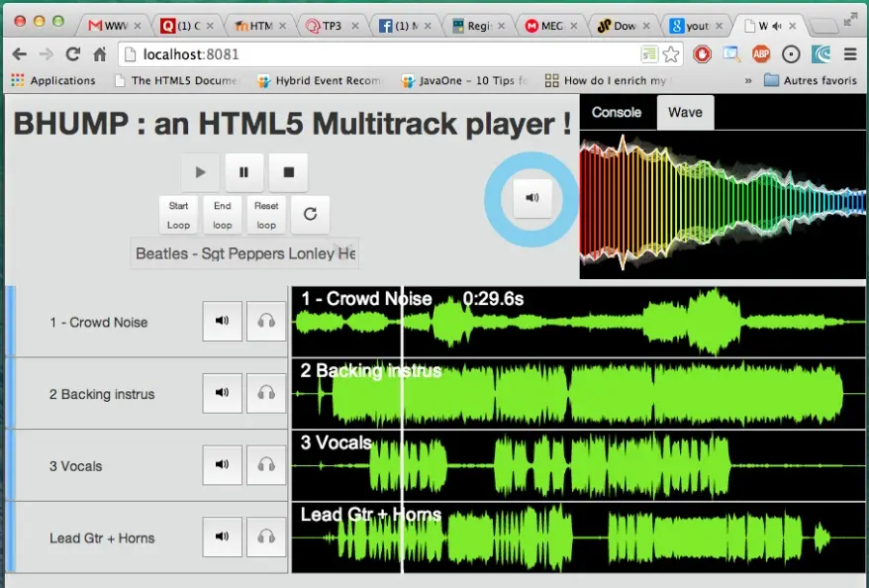Mute the 2 Backing instrus track
Image resolution: width=869 pixels, height=588 pixels.
[223, 393]
